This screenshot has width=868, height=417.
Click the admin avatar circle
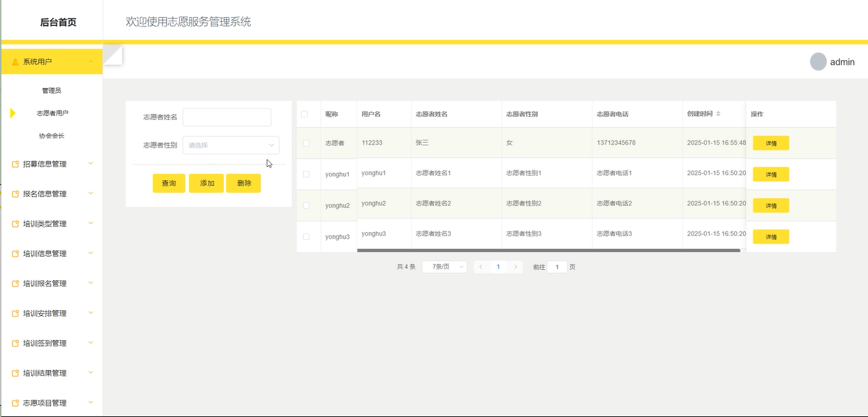(x=818, y=62)
